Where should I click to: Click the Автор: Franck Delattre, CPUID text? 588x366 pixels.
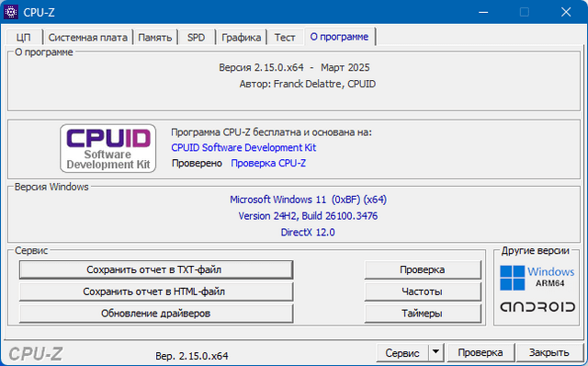click(308, 84)
